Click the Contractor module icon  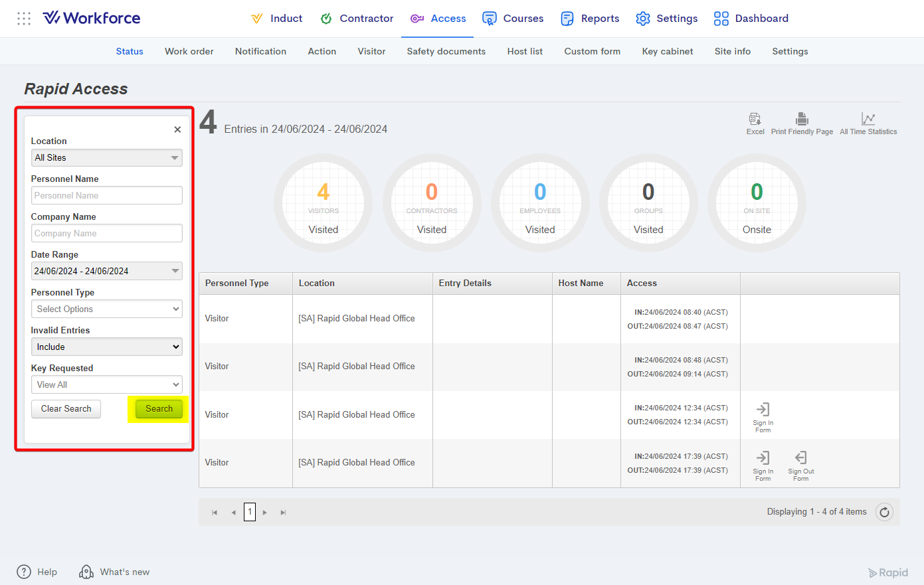click(x=326, y=19)
